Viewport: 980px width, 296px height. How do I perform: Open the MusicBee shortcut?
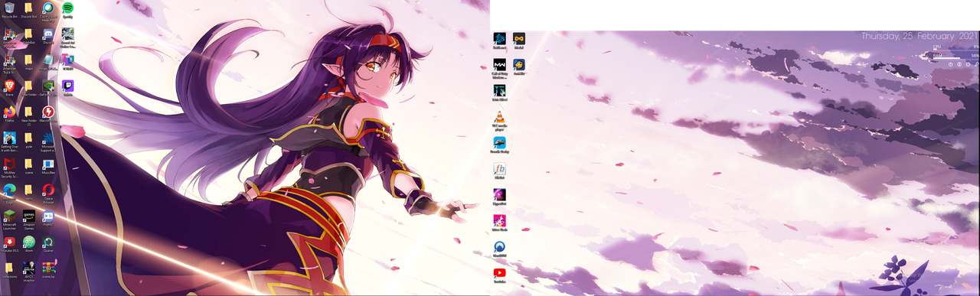[47, 166]
